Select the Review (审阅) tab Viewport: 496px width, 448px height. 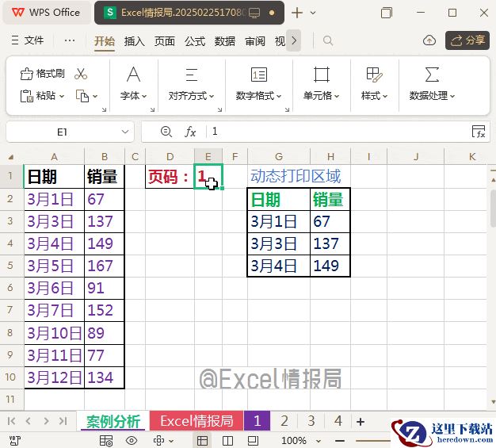point(255,41)
